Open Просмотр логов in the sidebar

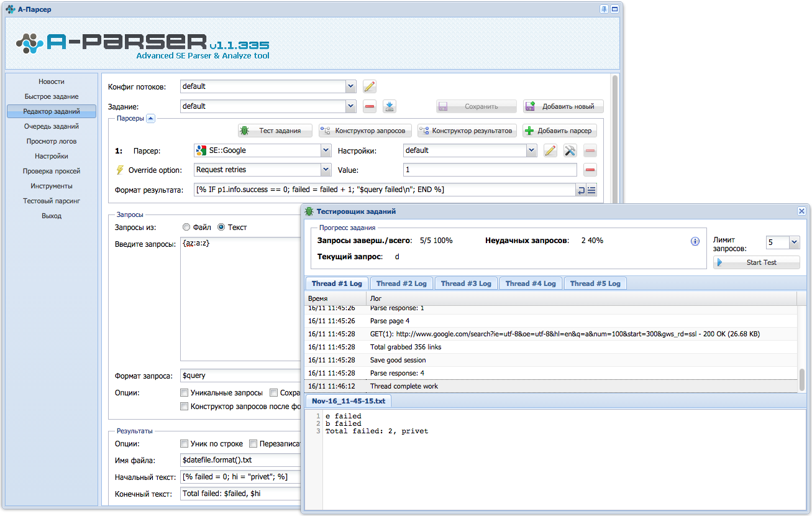pos(52,141)
